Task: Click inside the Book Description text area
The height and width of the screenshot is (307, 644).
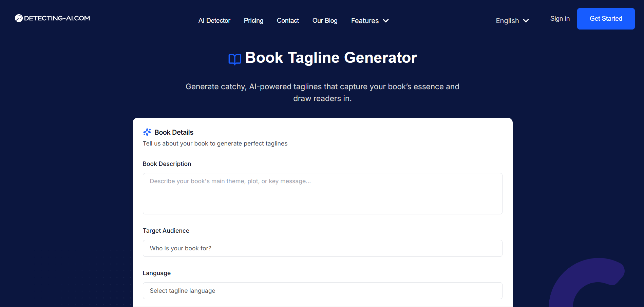Action: tap(322, 193)
